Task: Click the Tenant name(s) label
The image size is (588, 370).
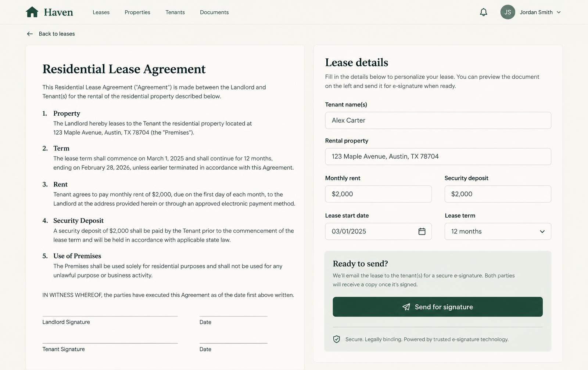Action: click(346, 105)
